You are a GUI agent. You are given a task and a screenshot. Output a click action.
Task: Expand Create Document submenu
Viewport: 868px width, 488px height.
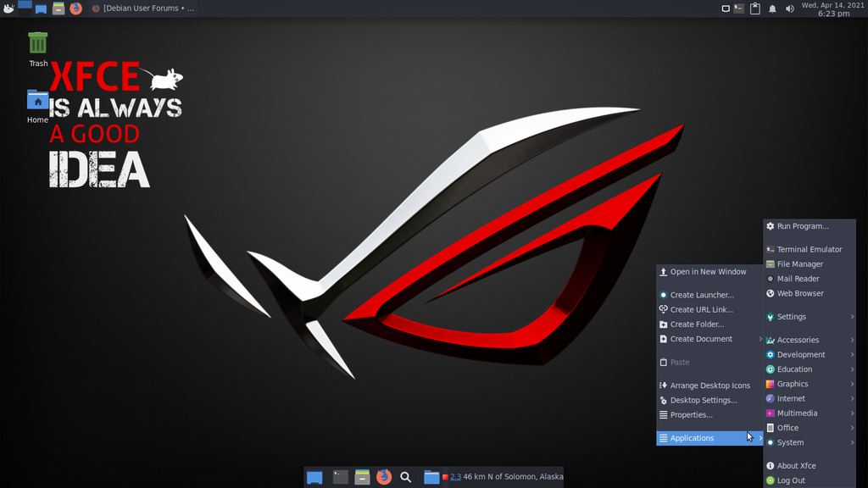pos(709,339)
